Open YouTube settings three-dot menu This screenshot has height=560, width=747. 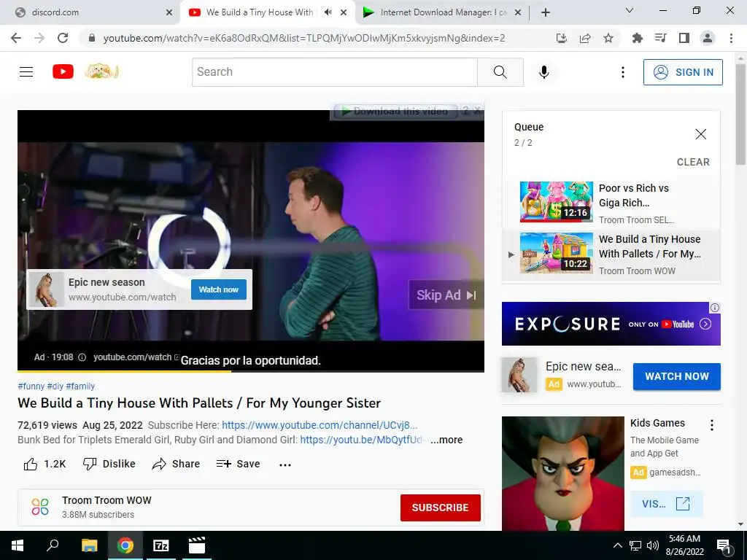click(x=623, y=72)
